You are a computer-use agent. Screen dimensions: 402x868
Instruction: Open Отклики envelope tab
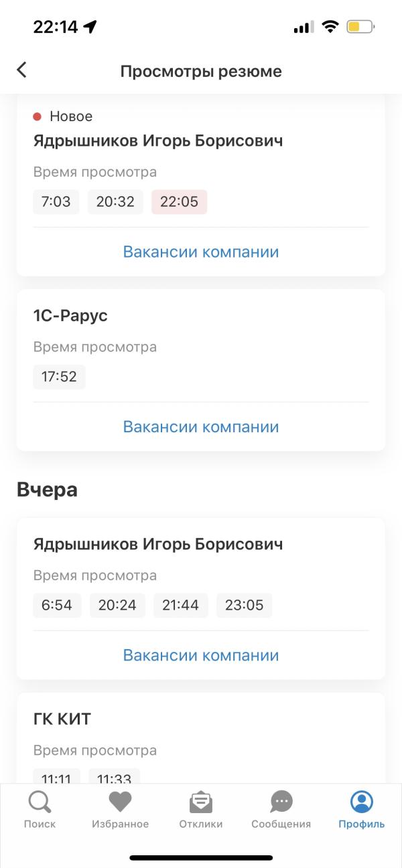coord(201,810)
